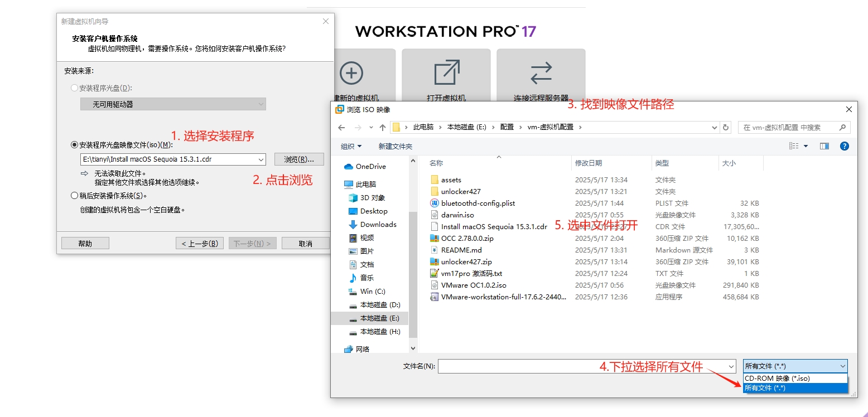Click 上一步(B) button
This screenshot has height=417, width=868.
click(x=200, y=244)
